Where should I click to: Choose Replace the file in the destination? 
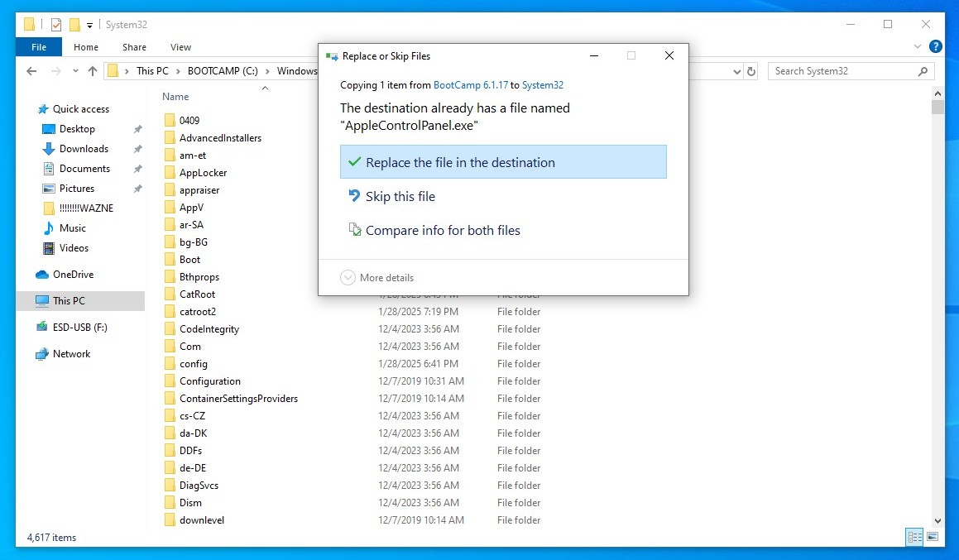[503, 162]
